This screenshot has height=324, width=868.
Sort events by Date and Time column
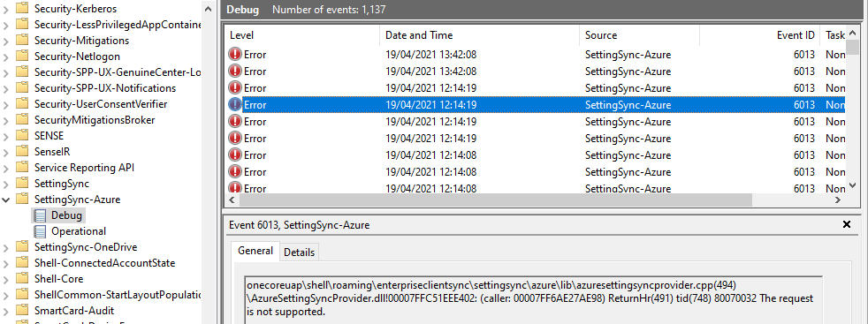pyautogui.click(x=479, y=35)
